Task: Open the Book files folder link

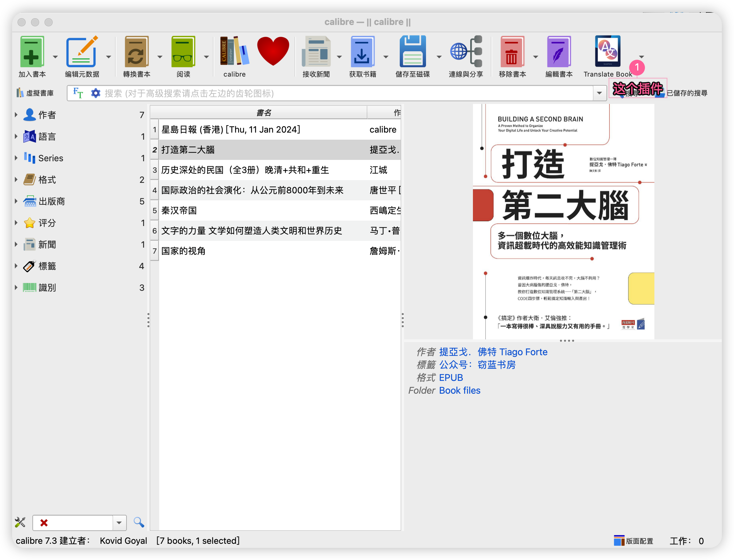Action: [460, 390]
